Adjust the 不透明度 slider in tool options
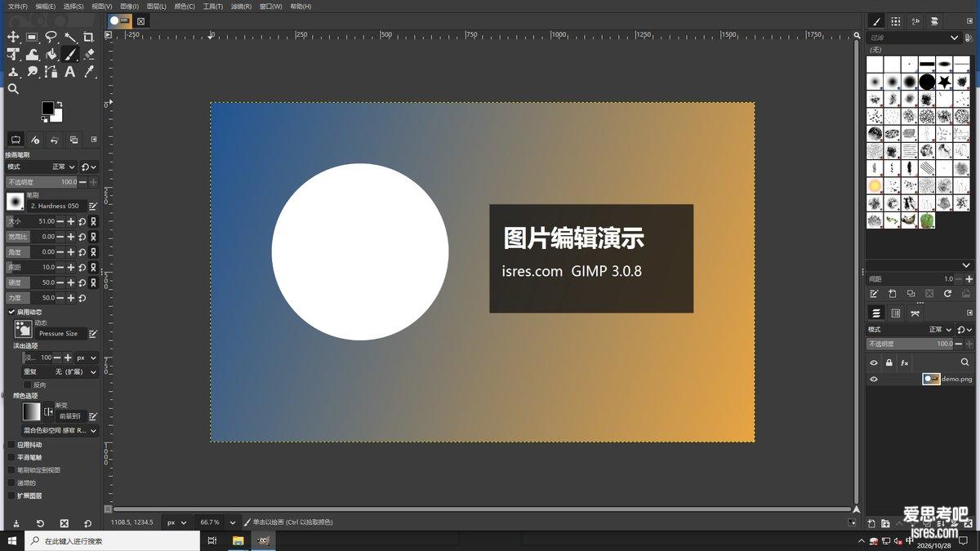Viewport: 980px width, 551px height. [42, 182]
